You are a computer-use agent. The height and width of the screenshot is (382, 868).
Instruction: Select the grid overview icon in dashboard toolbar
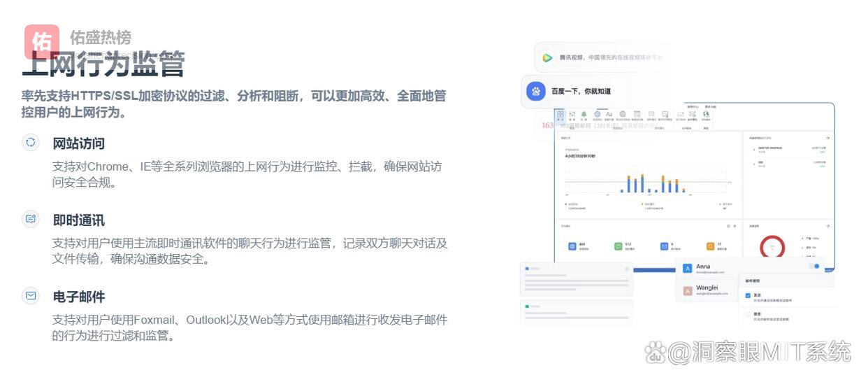pyautogui.click(x=560, y=114)
